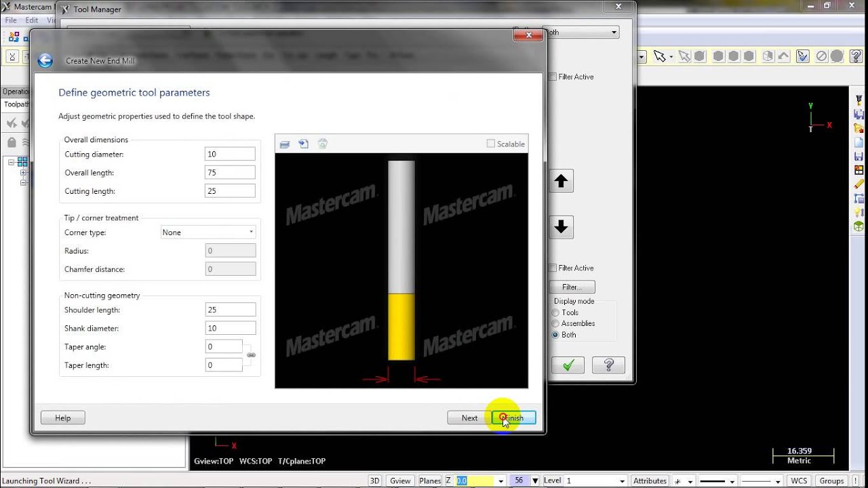868x488 pixels.
Task: Click the colored grid icon in right sidebar
Action: [x=859, y=170]
